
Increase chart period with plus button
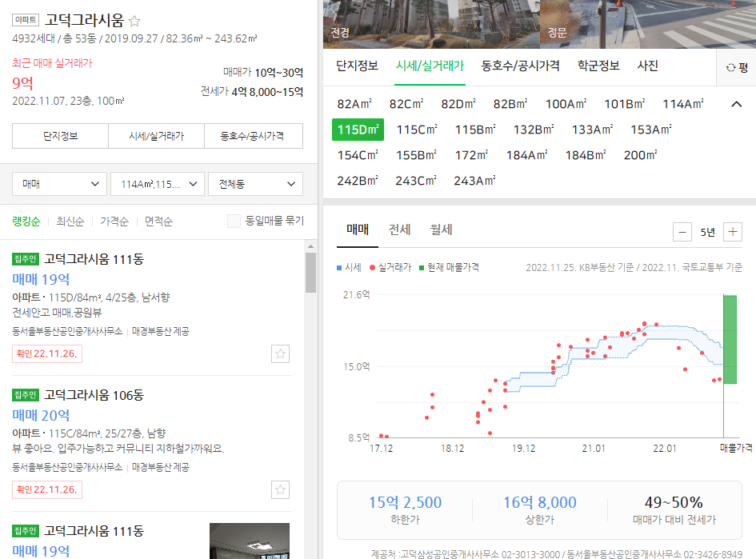pyautogui.click(x=733, y=232)
